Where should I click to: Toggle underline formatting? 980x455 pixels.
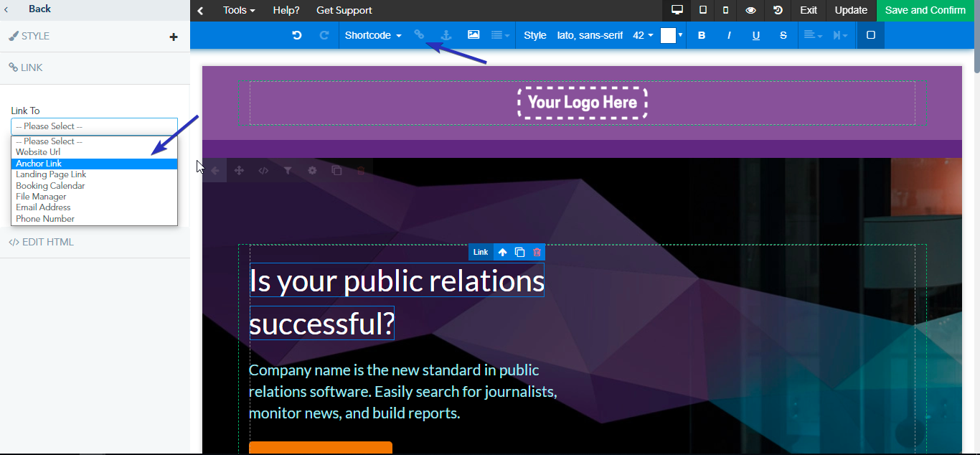pyautogui.click(x=756, y=35)
